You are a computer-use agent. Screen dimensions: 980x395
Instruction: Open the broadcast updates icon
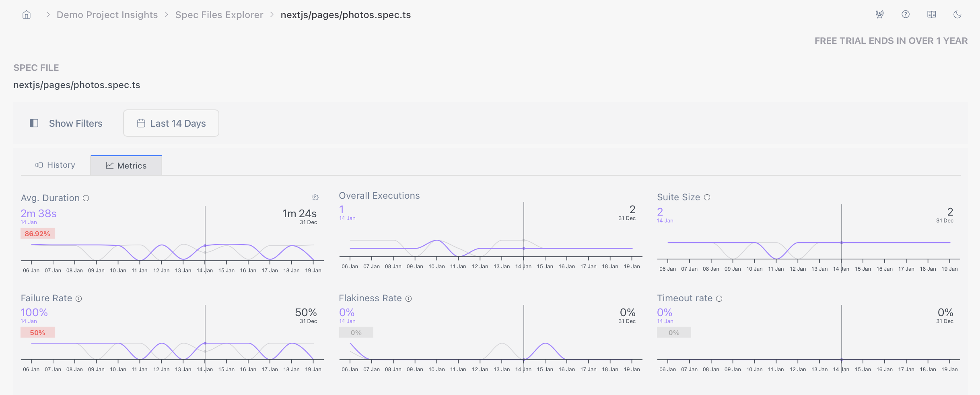click(879, 14)
